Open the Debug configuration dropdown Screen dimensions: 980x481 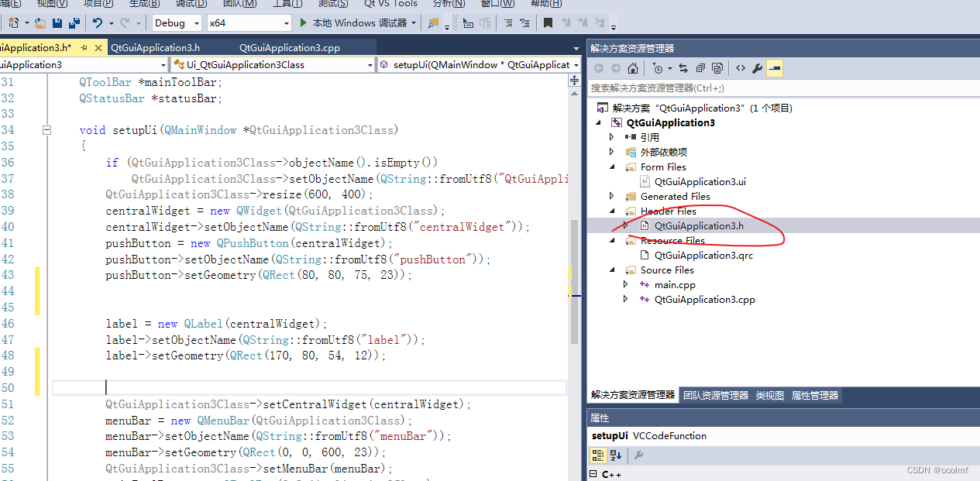point(177,23)
